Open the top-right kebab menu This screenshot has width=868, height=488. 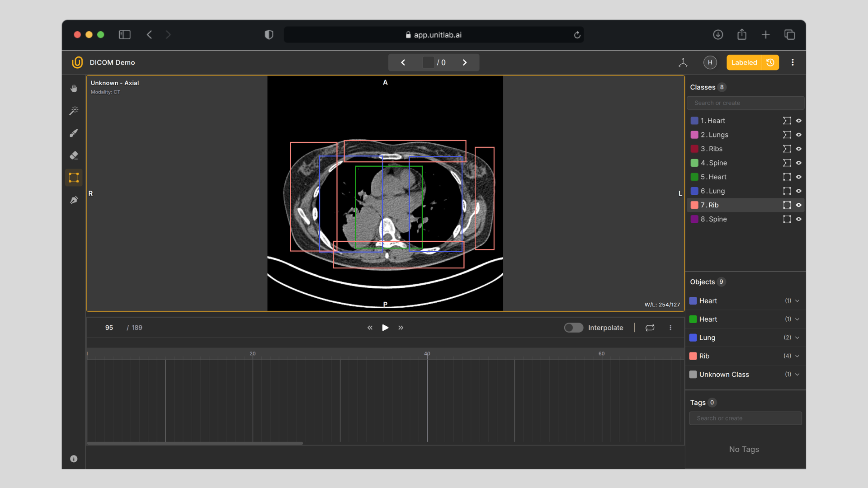(x=793, y=62)
